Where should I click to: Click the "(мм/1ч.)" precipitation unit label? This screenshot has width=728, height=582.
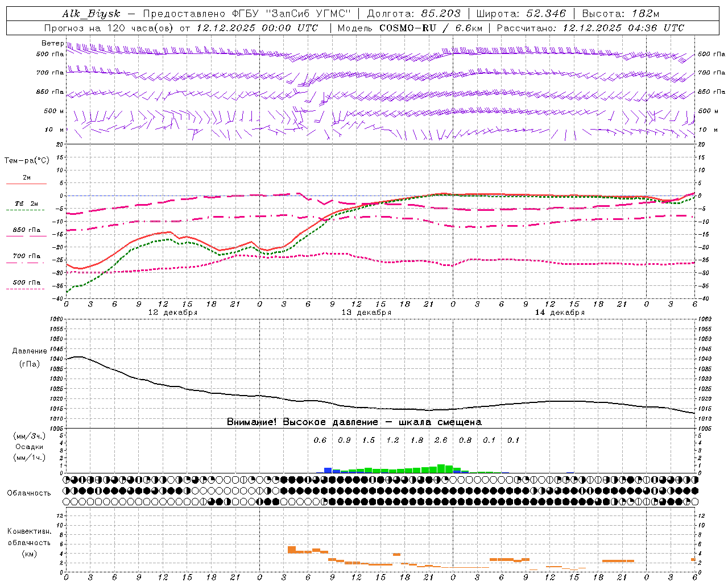tap(30, 458)
